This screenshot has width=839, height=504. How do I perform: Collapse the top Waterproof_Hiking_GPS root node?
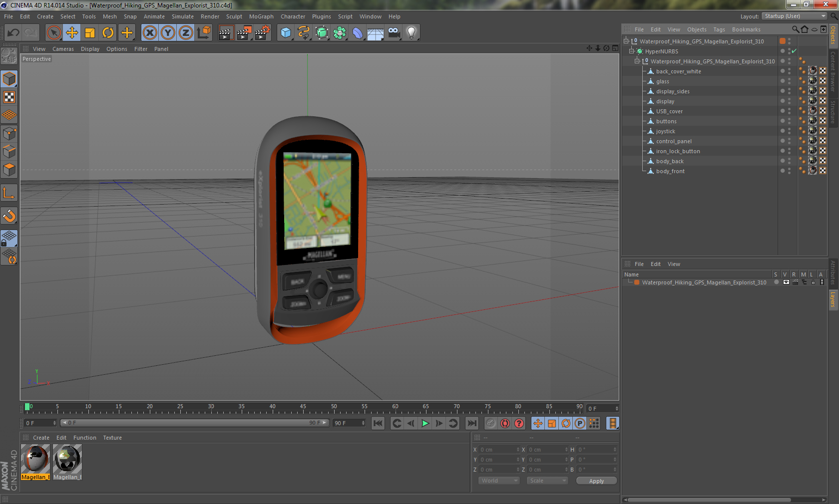click(x=626, y=41)
